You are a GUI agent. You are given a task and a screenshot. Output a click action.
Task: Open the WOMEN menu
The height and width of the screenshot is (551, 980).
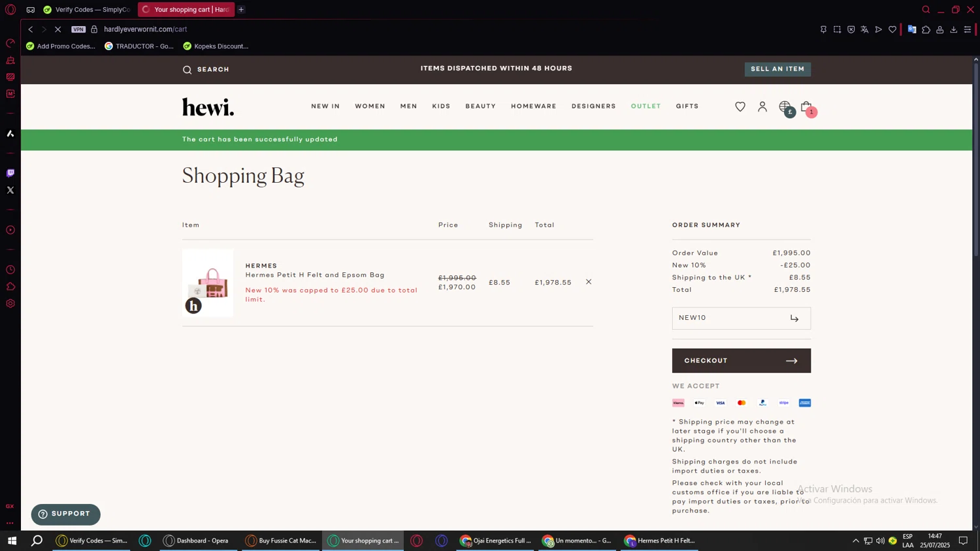coord(370,106)
